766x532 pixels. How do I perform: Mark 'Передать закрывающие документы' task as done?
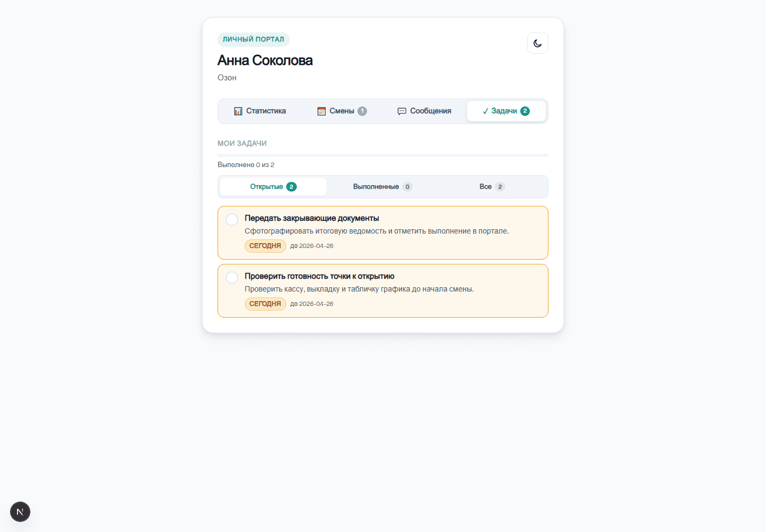pyautogui.click(x=232, y=220)
